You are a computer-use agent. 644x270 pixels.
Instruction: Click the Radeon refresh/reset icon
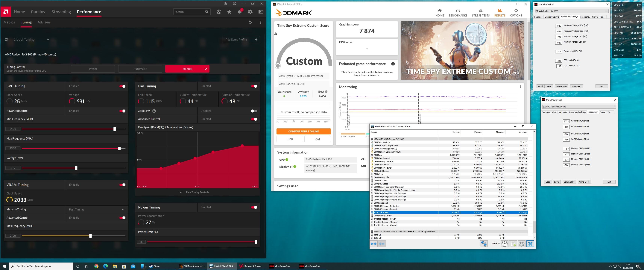(x=250, y=22)
